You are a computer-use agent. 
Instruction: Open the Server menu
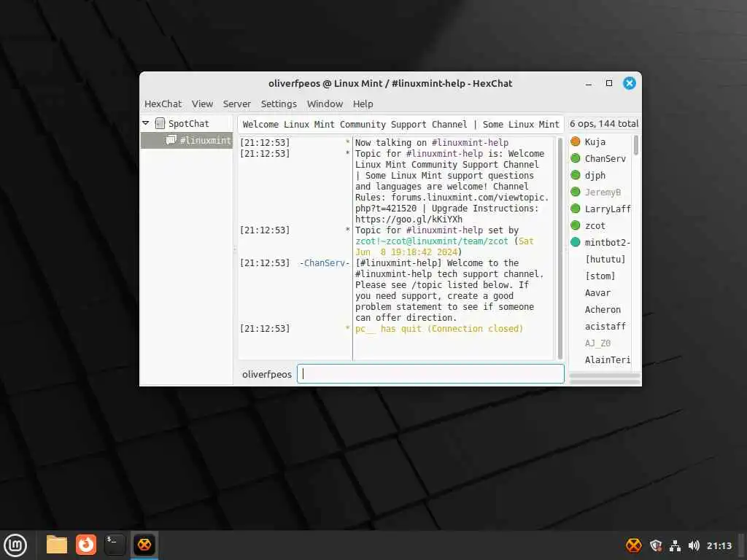pos(237,104)
